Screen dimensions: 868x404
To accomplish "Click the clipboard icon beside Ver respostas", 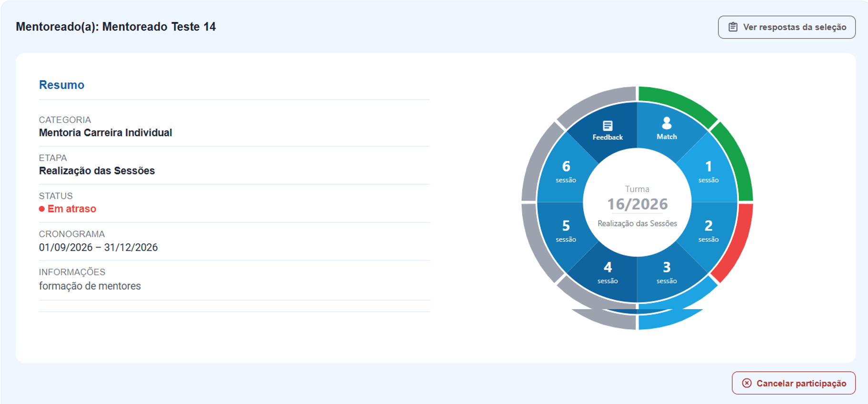I will tap(733, 27).
